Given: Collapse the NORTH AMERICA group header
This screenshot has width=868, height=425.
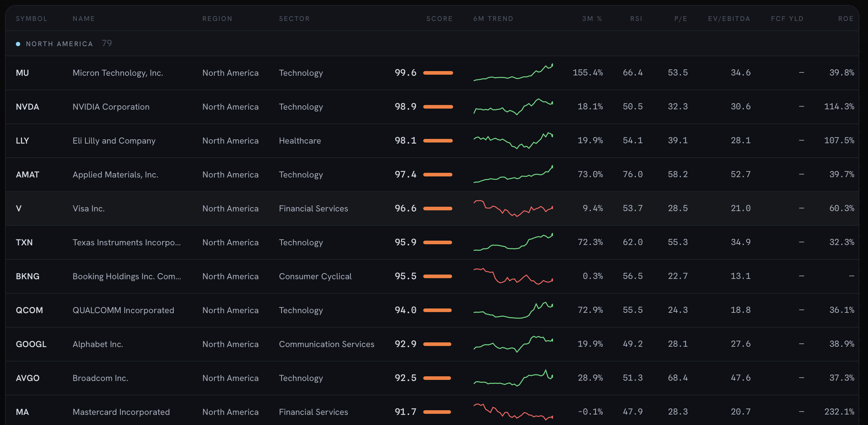Looking at the screenshot, I should click(x=432, y=43).
